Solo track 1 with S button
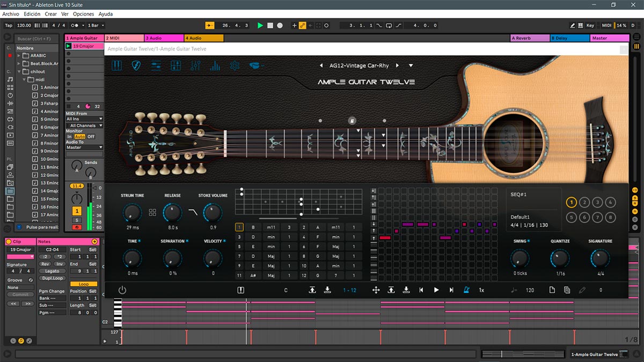The image size is (644, 362). [77, 220]
